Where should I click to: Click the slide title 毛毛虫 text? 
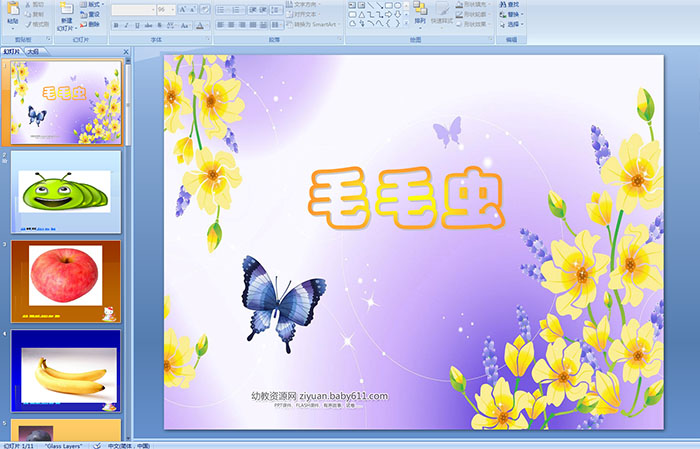[x=407, y=197]
